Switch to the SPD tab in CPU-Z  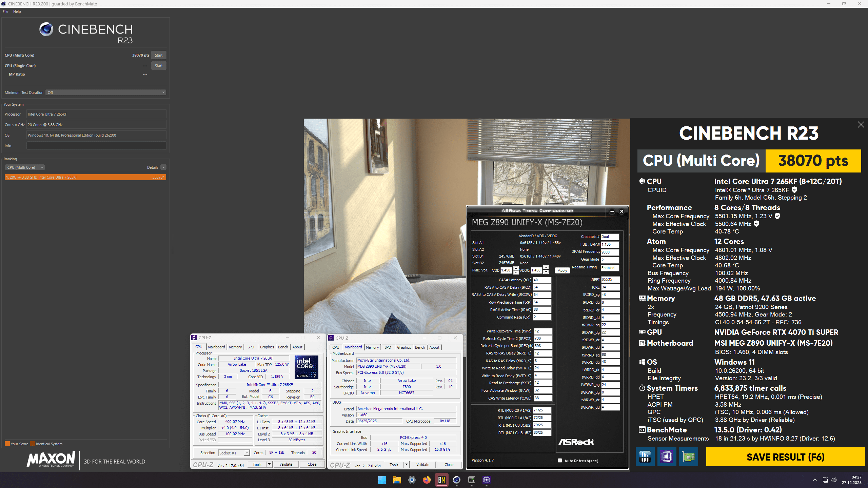pos(251,347)
